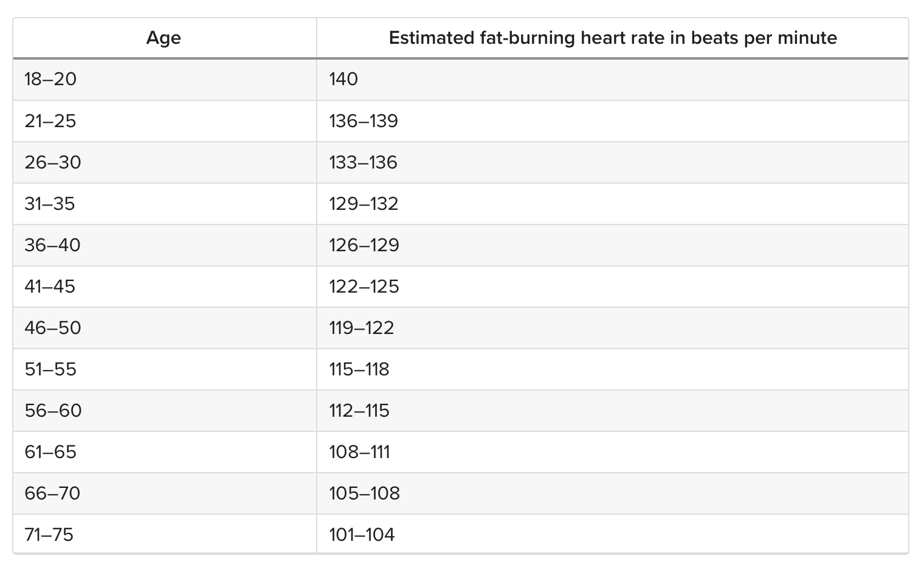Click the 112–115 heart rate value

[x=359, y=411]
